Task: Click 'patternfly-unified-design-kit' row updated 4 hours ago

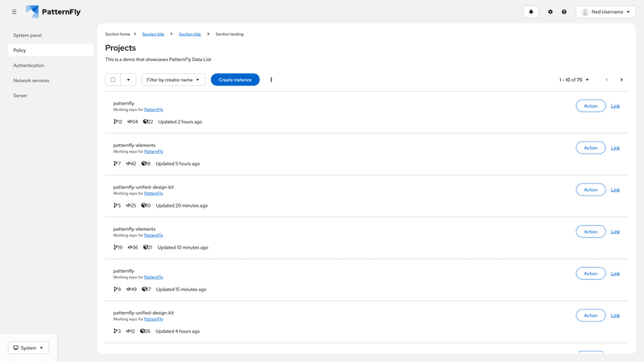Action: pos(143,313)
